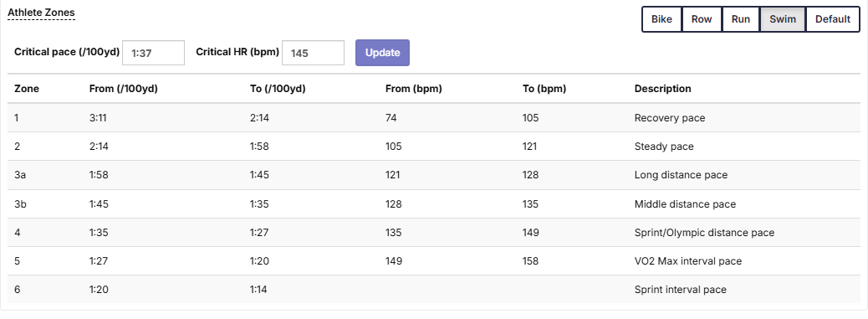This screenshot has height=319, width=868.
Task: Choose the Default zones tab
Action: click(833, 19)
